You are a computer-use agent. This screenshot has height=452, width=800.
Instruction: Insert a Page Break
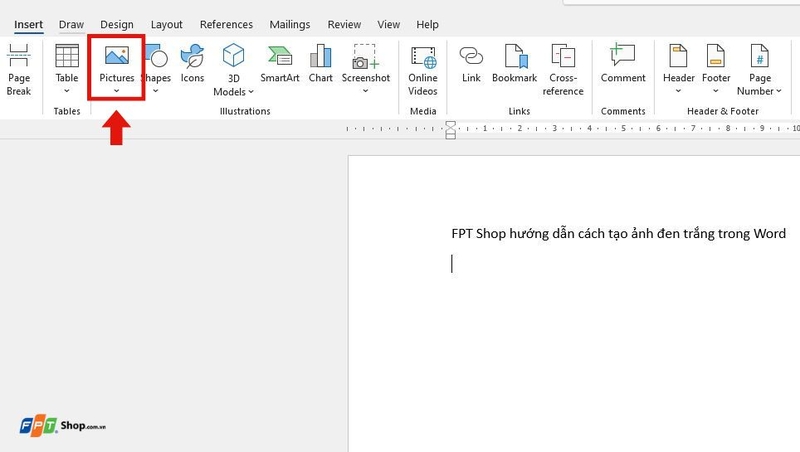click(19, 70)
